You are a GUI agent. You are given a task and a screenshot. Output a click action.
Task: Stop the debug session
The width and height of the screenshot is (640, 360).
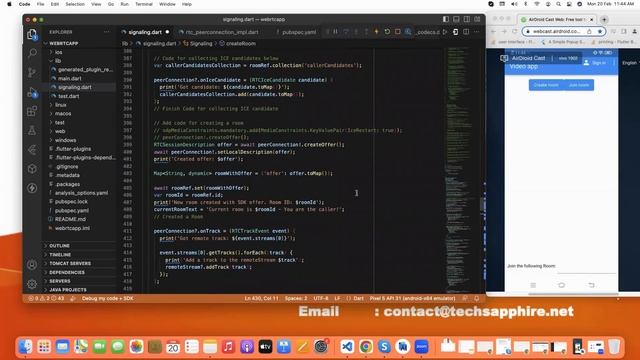pos(398,32)
